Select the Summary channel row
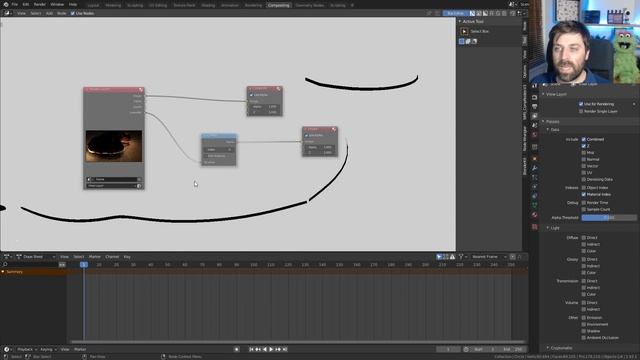This screenshot has height=360, width=640. [33, 272]
